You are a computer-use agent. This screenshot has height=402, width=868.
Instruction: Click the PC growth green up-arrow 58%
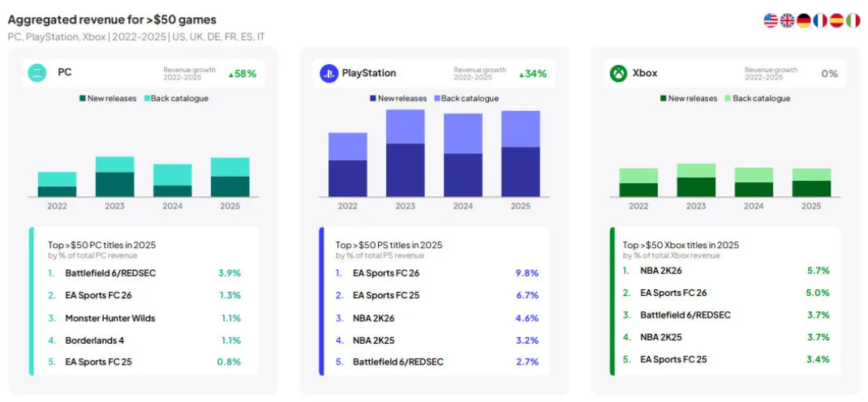(x=243, y=74)
